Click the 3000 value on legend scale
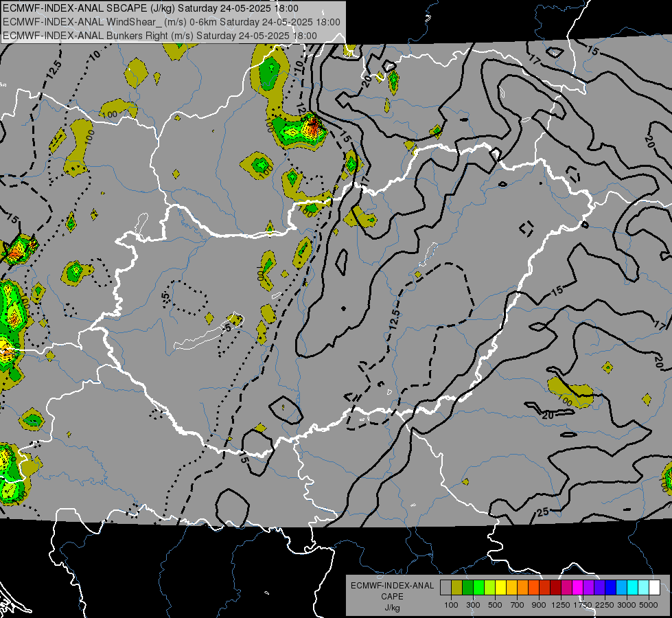 (x=627, y=605)
